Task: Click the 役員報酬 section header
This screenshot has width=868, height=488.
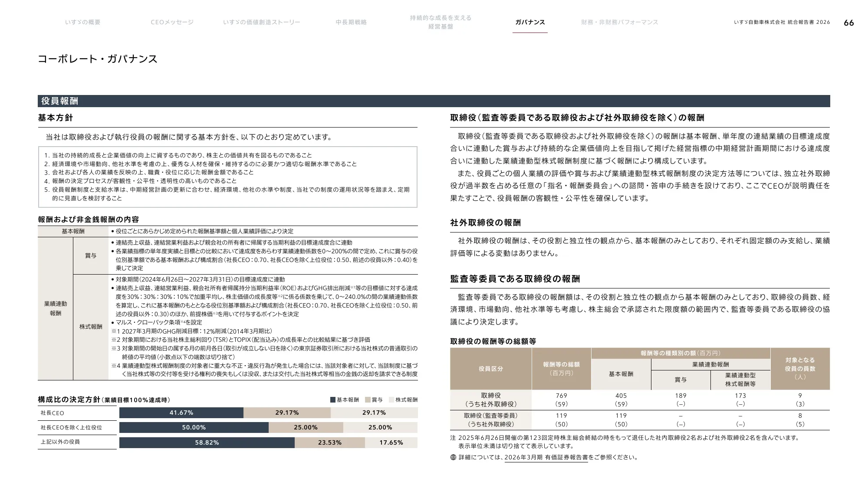Action: [434, 101]
